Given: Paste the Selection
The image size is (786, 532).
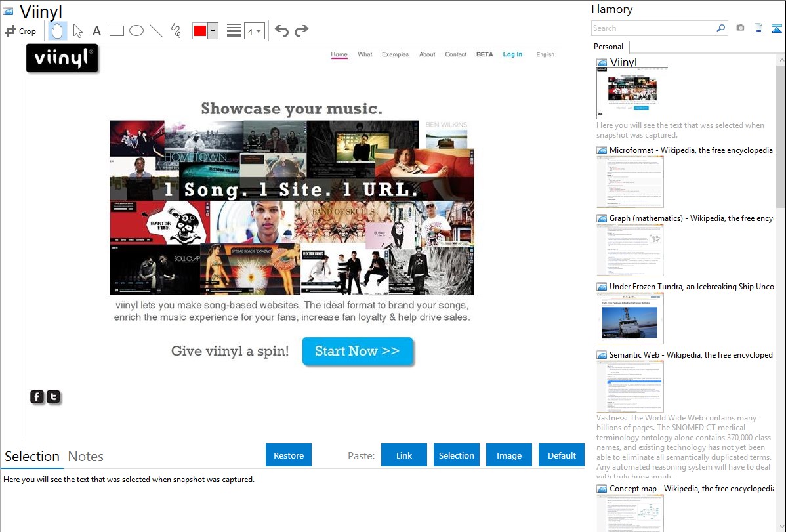Looking at the screenshot, I should pos(456,455).
